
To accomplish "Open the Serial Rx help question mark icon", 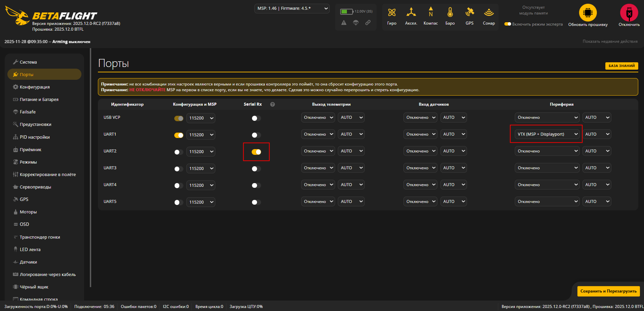I will 272,104.
